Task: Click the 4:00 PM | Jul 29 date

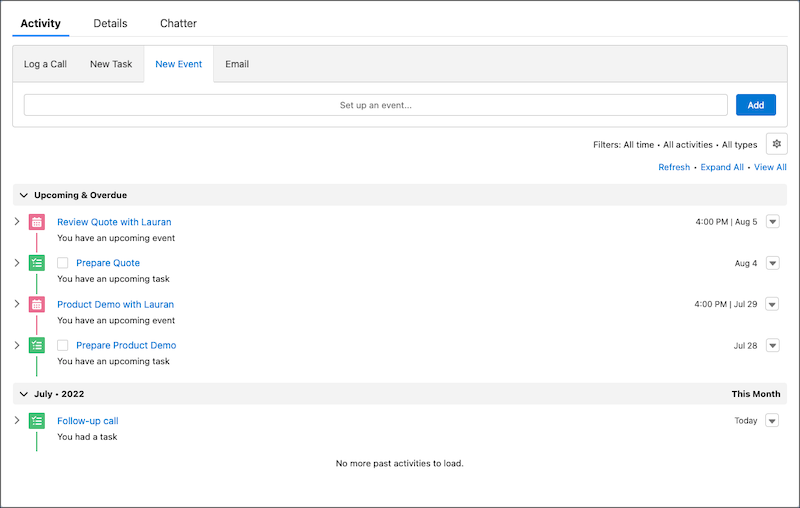Action: coord(726,304)
